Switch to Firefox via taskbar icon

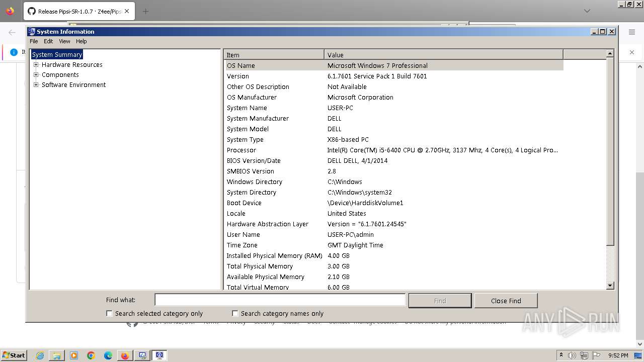(125, 355)
